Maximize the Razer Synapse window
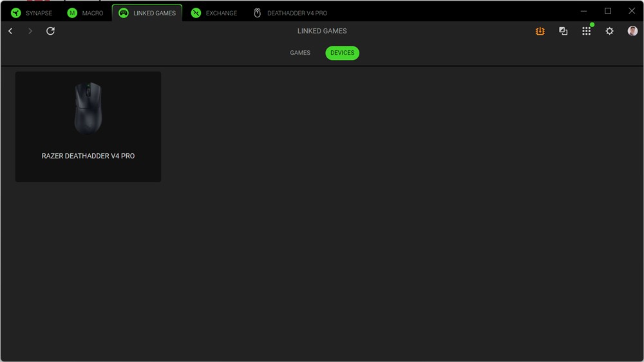 point(607,11)
